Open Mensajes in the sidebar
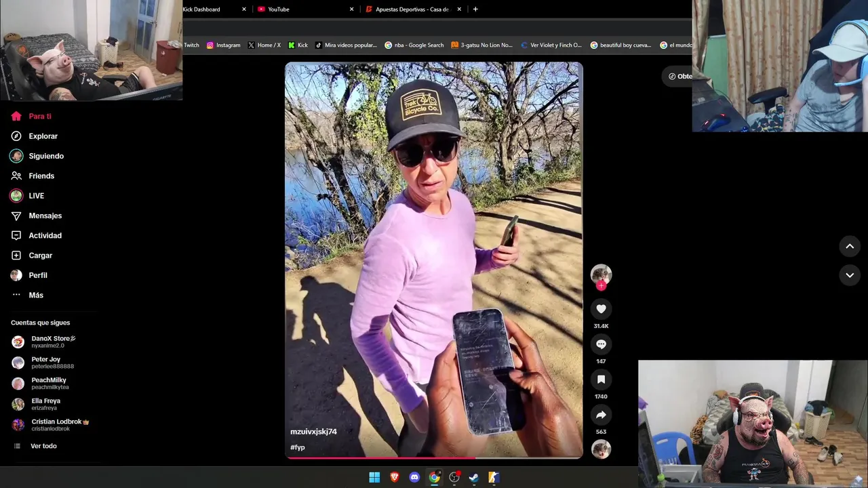 [36, 216]
